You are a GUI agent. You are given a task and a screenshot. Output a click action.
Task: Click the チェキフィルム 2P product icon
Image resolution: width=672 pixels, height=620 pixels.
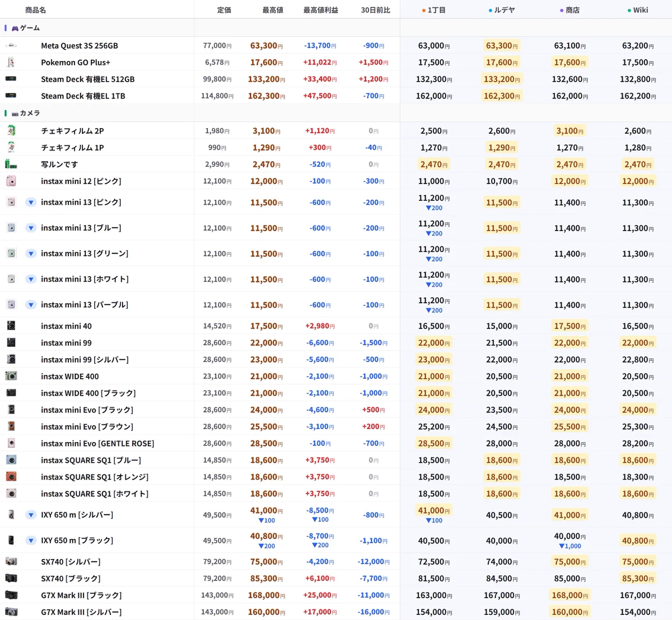(x=11, y=130)
